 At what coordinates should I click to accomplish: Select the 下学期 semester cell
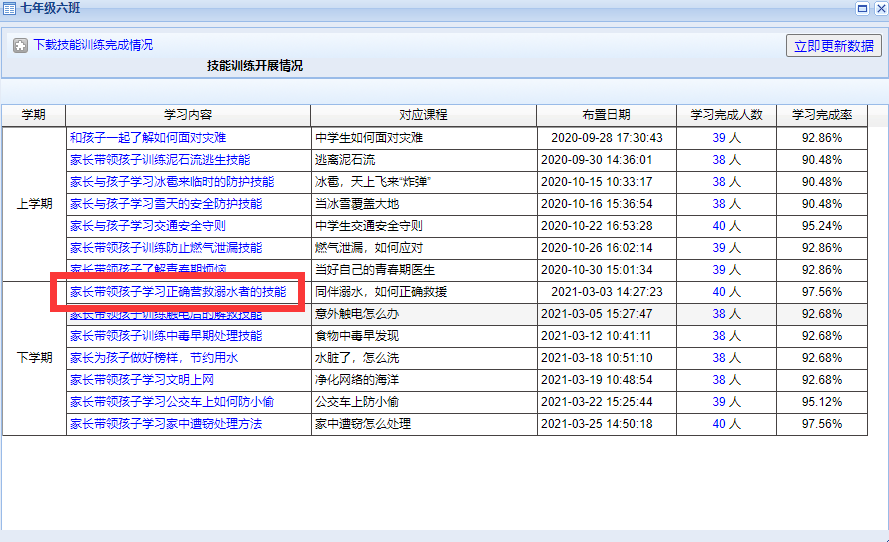(34, 358)
